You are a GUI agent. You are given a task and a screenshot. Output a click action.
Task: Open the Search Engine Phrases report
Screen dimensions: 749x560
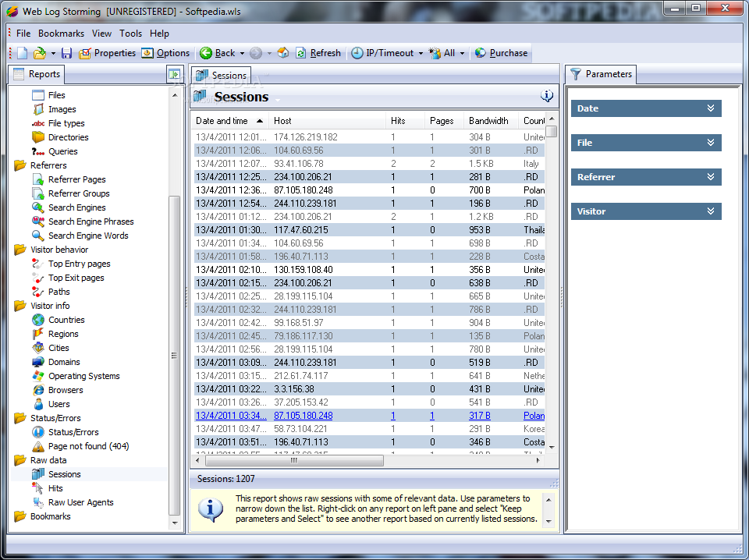pos(83,222)
